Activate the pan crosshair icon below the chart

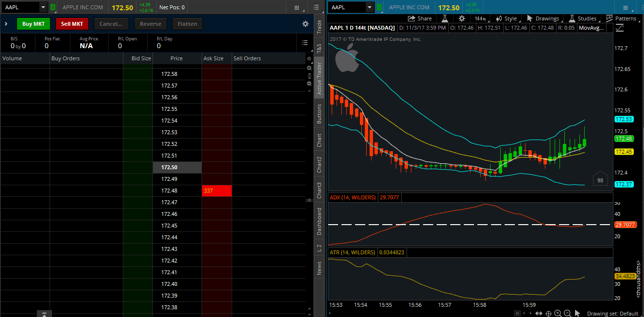(x=548, y=313)
